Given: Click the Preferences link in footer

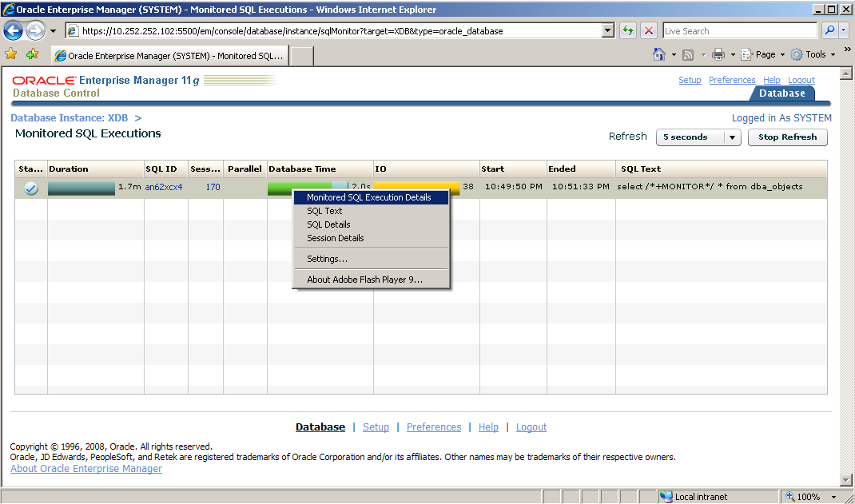Looking at the screenshot, I should click(x=434, y=427).
